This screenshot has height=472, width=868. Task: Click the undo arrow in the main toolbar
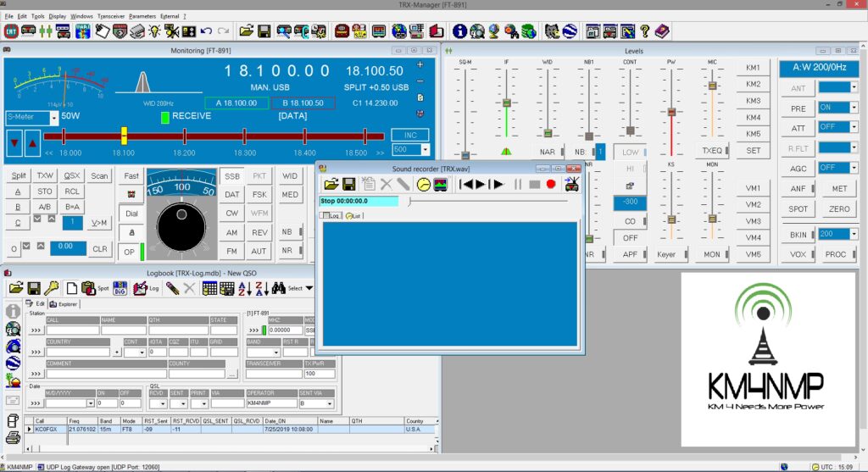click(x=206, y=31)
